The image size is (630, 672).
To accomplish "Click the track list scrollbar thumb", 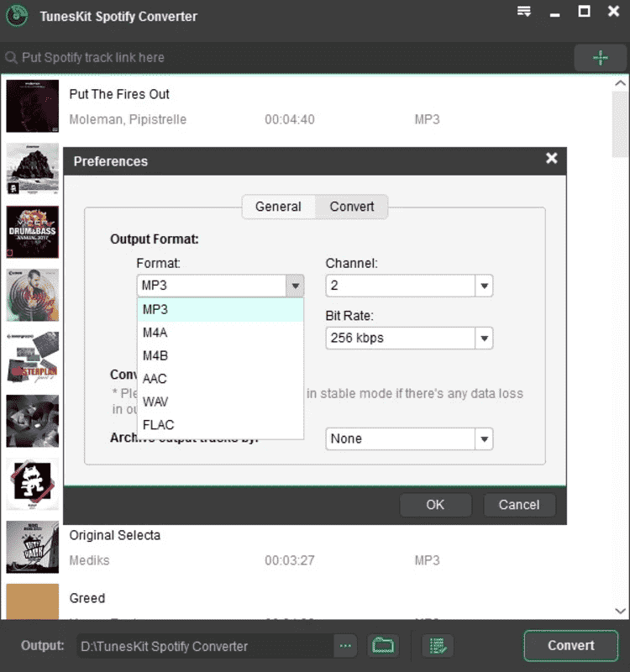I will pos(620,124).
